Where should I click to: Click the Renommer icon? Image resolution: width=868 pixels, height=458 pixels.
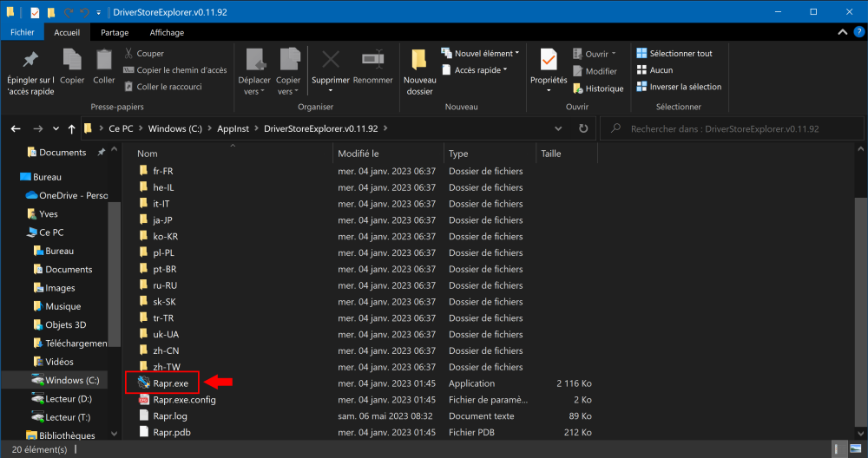click(373, 60)
